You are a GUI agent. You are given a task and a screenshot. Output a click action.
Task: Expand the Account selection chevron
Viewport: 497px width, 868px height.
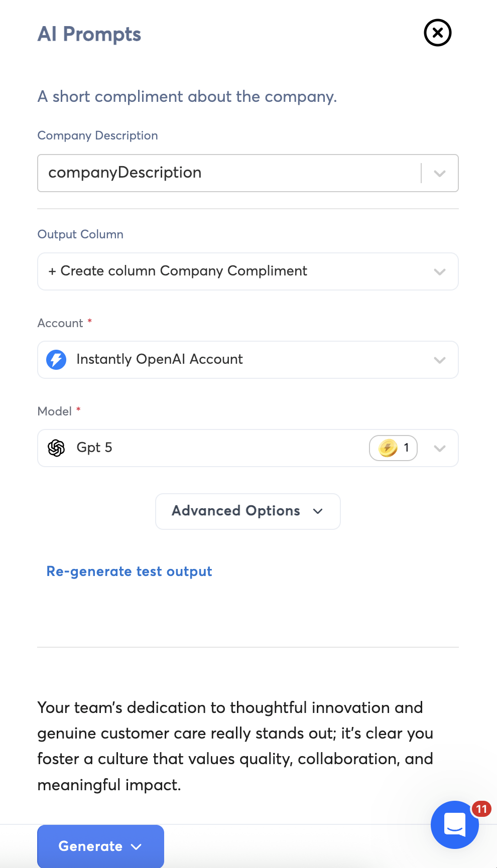point(440,360)
